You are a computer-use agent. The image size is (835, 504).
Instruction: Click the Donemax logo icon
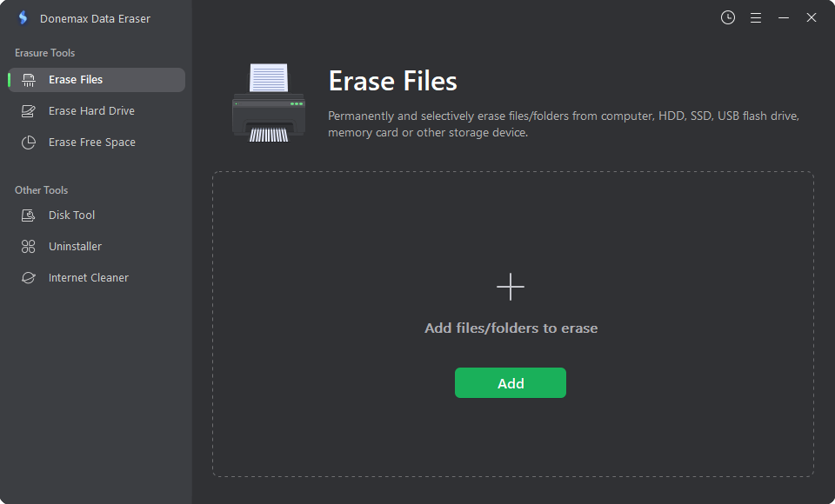tap(23, 18)
